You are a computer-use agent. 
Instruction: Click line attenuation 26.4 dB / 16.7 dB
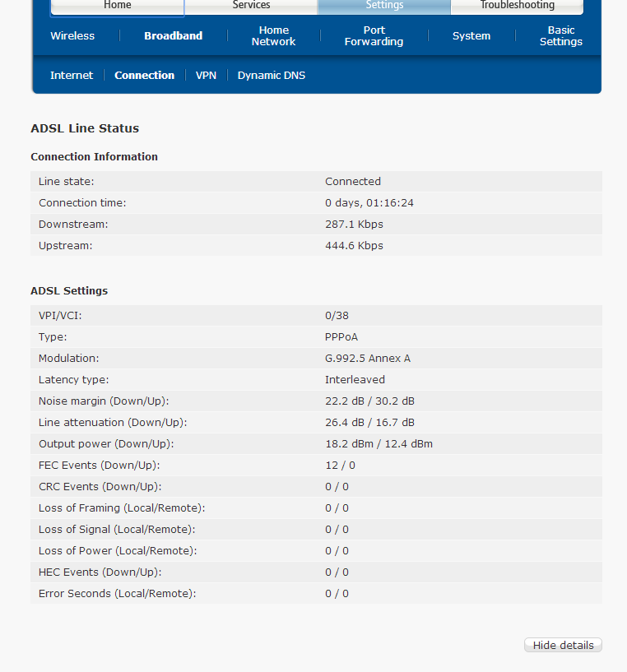(369, 423)
